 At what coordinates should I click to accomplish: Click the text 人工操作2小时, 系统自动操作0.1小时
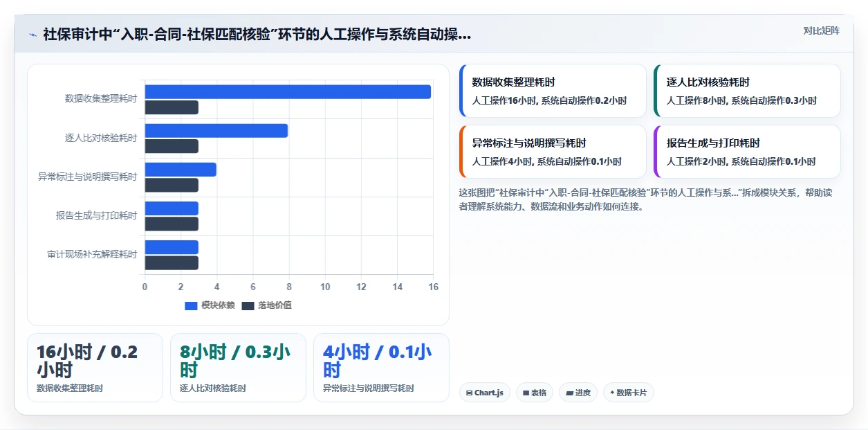tap(741, 161)
